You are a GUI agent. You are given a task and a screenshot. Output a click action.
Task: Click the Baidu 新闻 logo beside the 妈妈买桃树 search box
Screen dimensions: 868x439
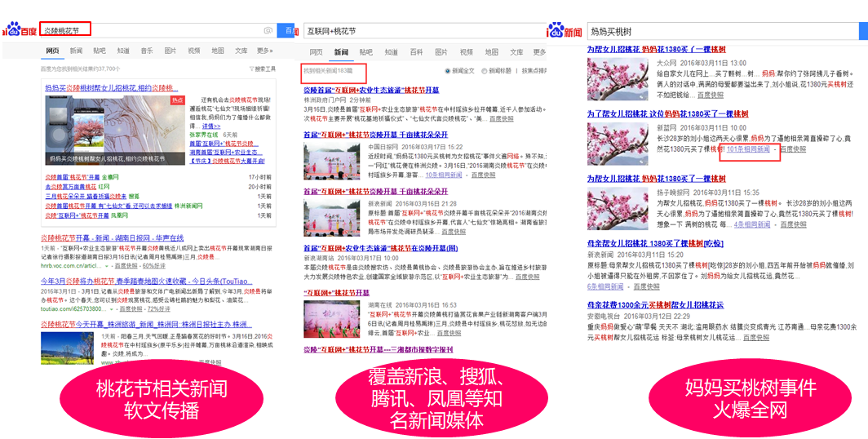coord(565,31)
